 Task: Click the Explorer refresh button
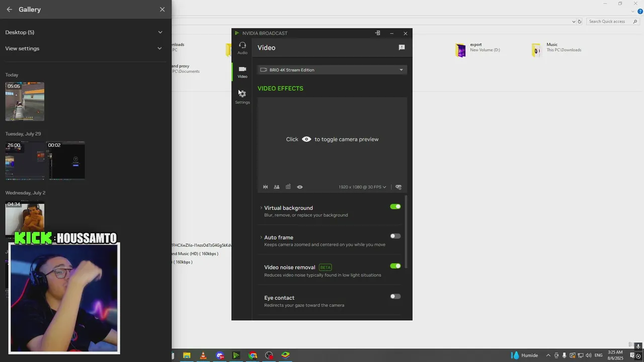coord(580,22)
